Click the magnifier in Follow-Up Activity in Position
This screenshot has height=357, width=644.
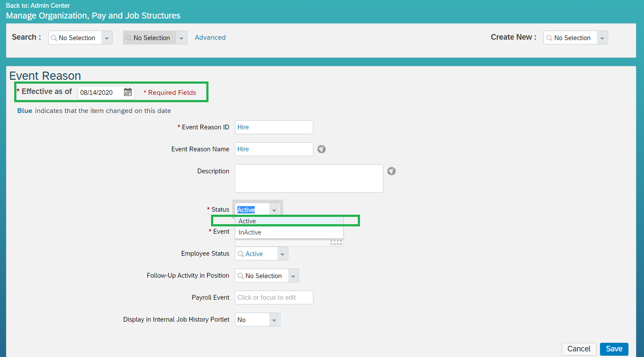[241, 276]
